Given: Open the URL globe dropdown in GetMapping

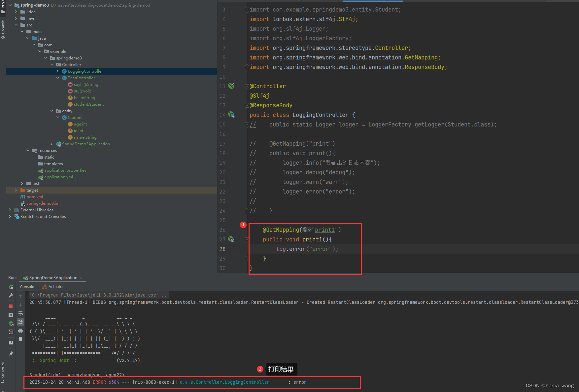Looking at the screenshot, I should click(307, 230).
